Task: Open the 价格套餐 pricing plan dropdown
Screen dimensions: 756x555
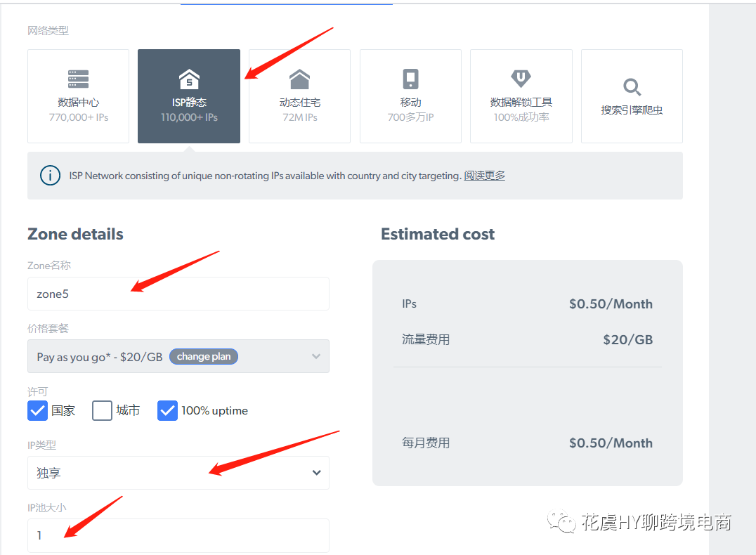Action: click(x=178, y=356)
